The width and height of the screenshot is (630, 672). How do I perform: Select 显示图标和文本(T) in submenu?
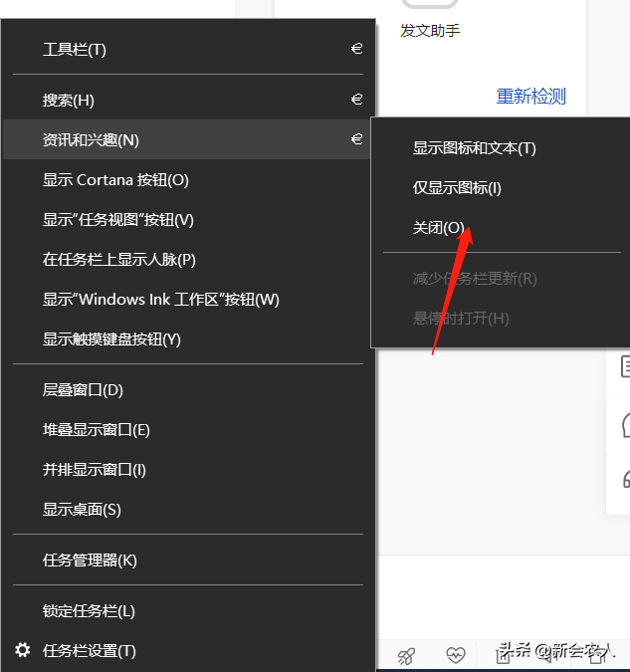tap(501, 148)
